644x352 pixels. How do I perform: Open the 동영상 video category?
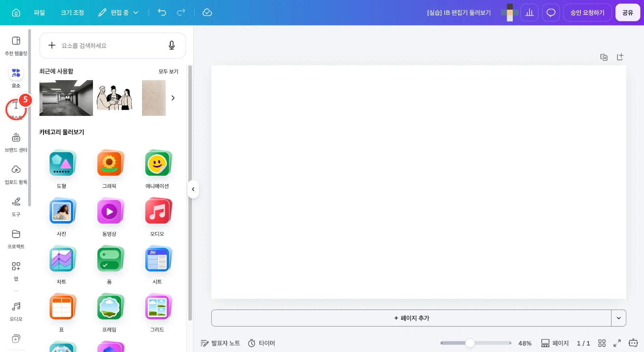pyautogui.click(x=109, y=217)
